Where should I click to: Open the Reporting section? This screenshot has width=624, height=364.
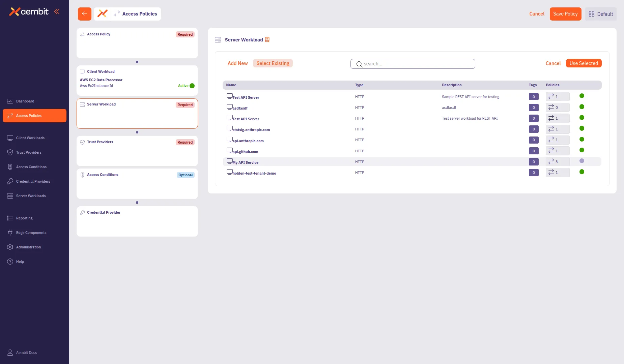24,218
